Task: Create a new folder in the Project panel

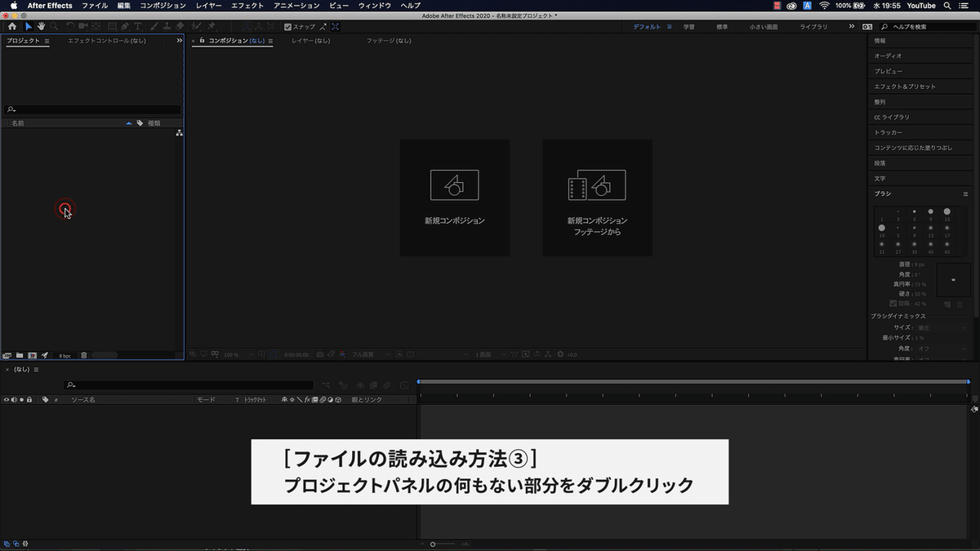Action: click(x=20, y=355)
